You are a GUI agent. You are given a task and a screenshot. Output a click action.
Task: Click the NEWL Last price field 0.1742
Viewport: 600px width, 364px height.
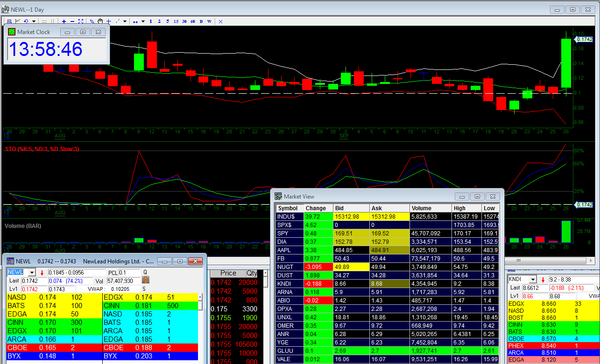click(x=34, y=281)
